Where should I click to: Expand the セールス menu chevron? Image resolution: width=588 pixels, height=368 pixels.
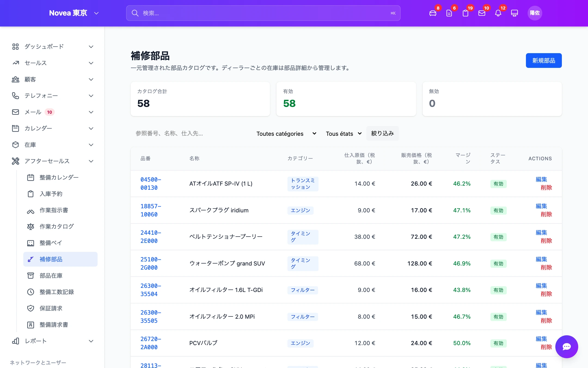[x=91, y=63]
